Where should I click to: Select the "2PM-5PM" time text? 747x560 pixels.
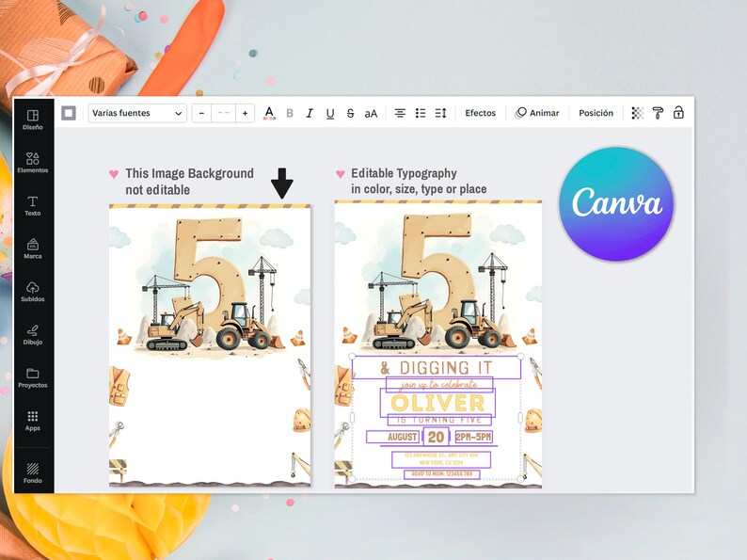click(x=473, y=437)
